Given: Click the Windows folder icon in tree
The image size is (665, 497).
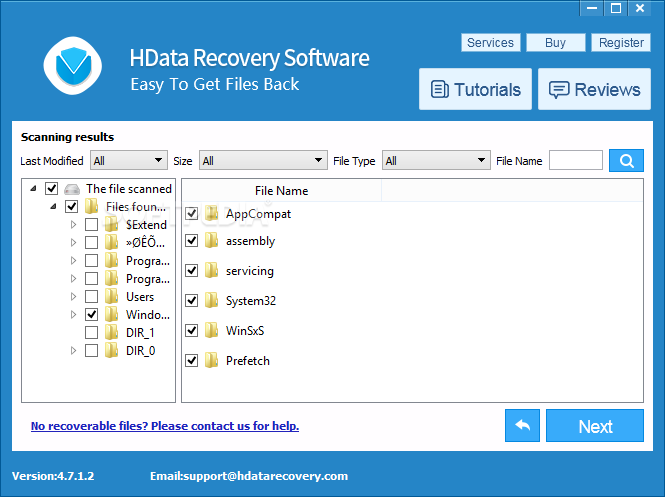Looking at the screenshot, I should (x=112, y=315).
